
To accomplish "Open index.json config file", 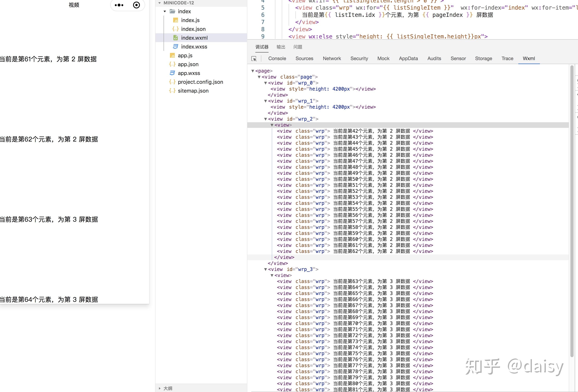I will (193, 29).
